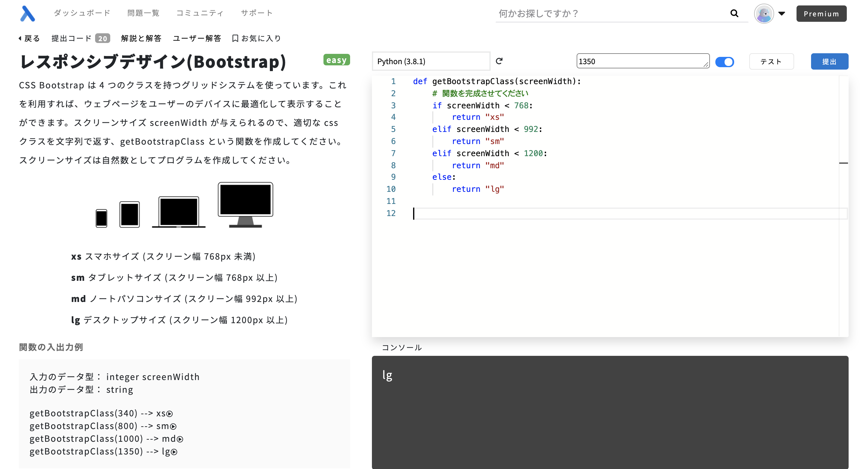Screen dimensions: 868x469
Task: Click the line 'return "sm"'
Action: click(x=478, y=141)
